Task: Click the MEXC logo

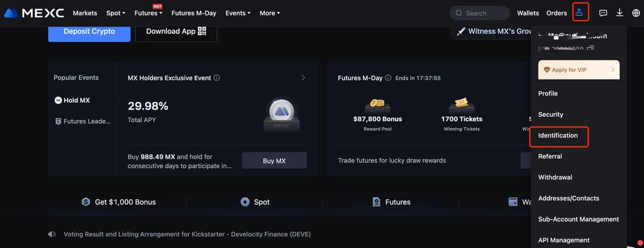Action: [34, 13]
